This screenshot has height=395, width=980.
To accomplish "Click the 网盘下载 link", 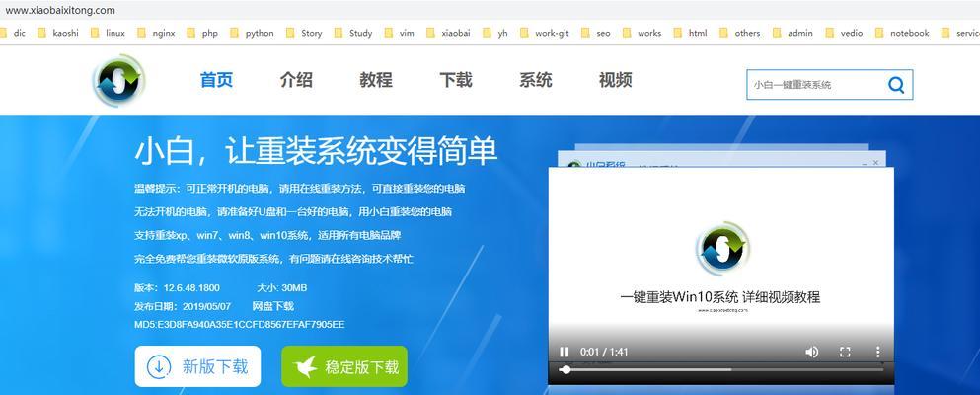I will click(x=272, y=306).
